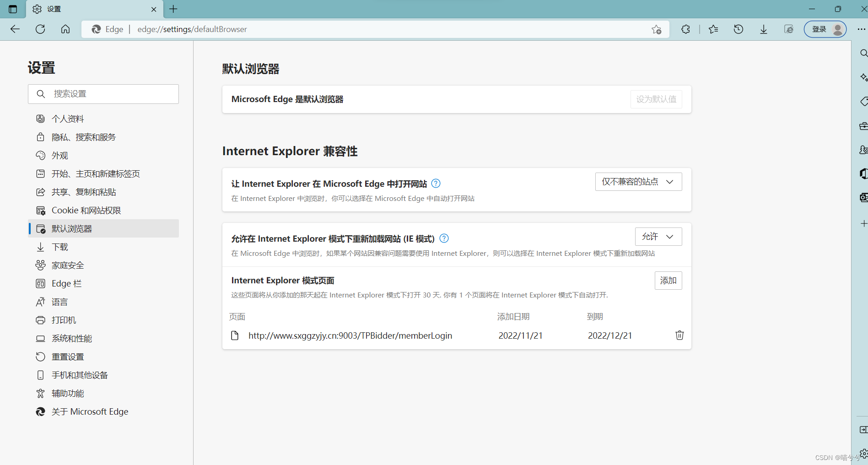Image resolution: width=868 pixels, height=465 pixels.
Task: Select the 设置 browser tab
Action: [94, 9]
